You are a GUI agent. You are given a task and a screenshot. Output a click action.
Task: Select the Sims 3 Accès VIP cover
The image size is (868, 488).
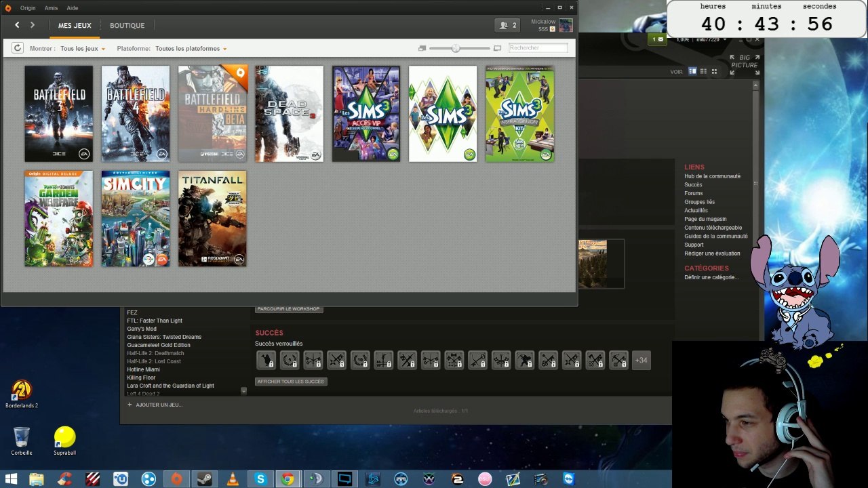[x=366, y=114]
